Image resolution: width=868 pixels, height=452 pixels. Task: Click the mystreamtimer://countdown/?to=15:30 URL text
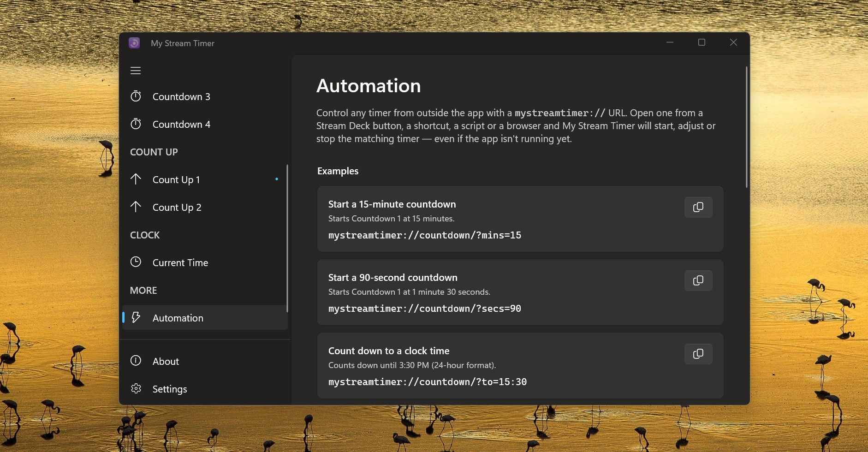pos(428,382)
